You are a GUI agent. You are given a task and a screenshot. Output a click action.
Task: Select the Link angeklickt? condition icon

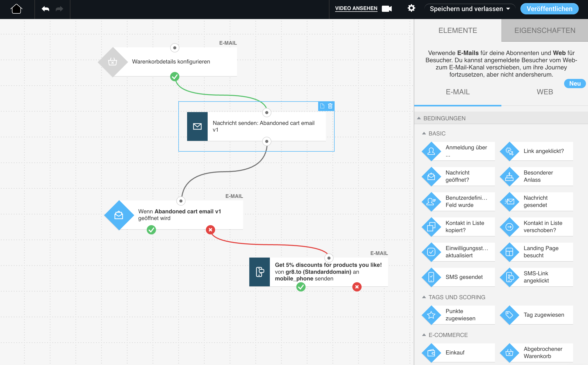point(509,151)
